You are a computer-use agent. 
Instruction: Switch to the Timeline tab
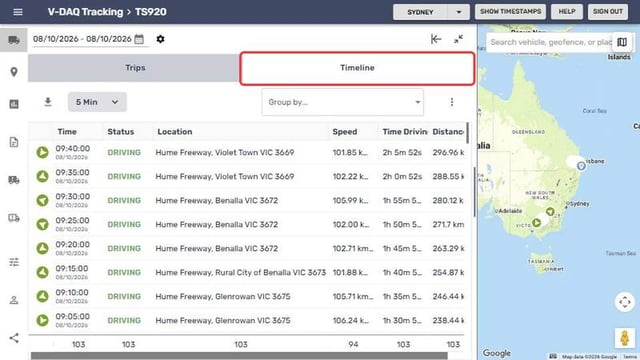(x=357, y=68)
